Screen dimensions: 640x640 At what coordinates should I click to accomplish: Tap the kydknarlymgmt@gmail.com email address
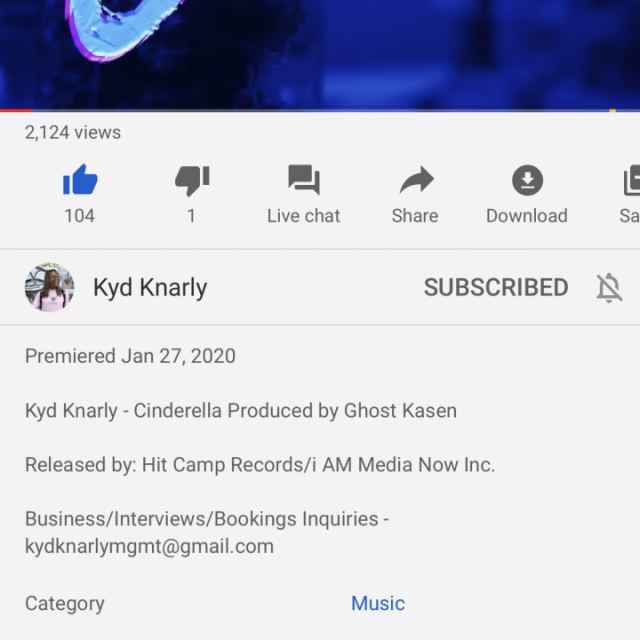coord(149,547)
